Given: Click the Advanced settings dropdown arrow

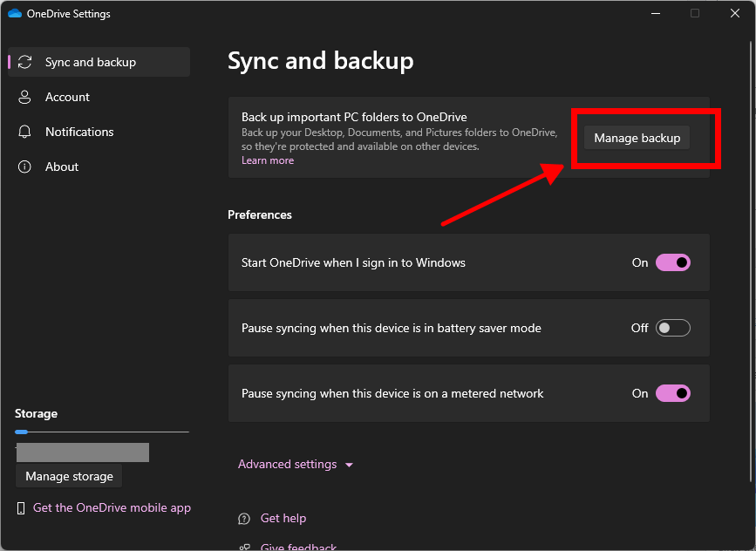Looking at the screenshot, I should pos(349,466).
